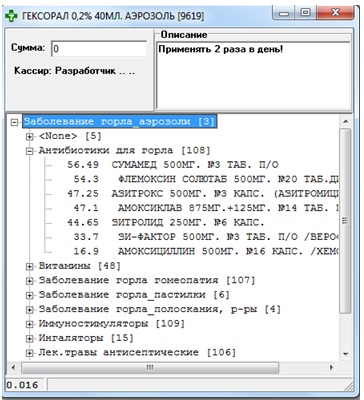Select Антибиотики для горла [108] item
This screenshot has width=364, height=400.
coord(124,151)
